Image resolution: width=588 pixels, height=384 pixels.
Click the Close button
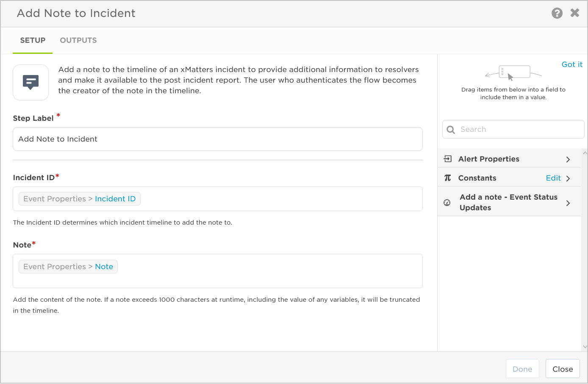coord(563,369)
